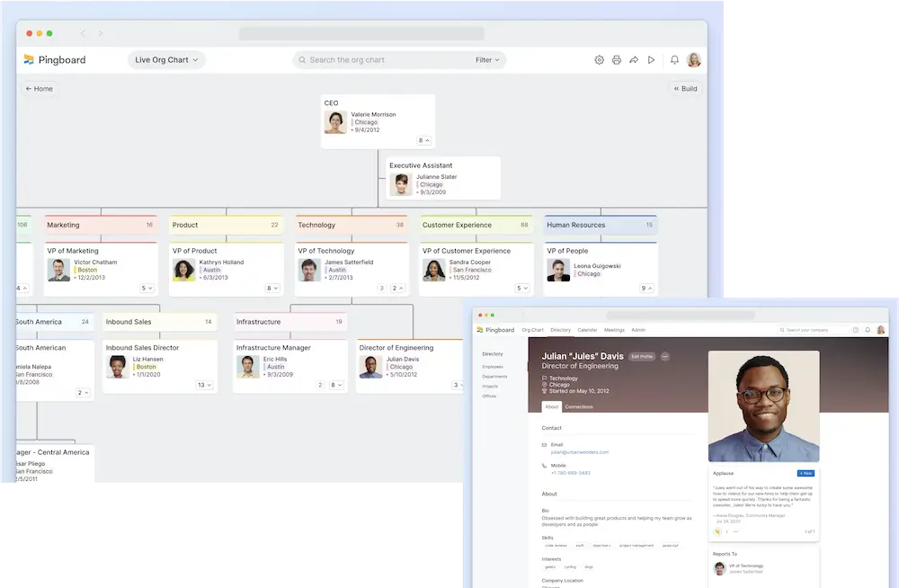
Task: Open the Build panel
Action: (x=685, y=88)
